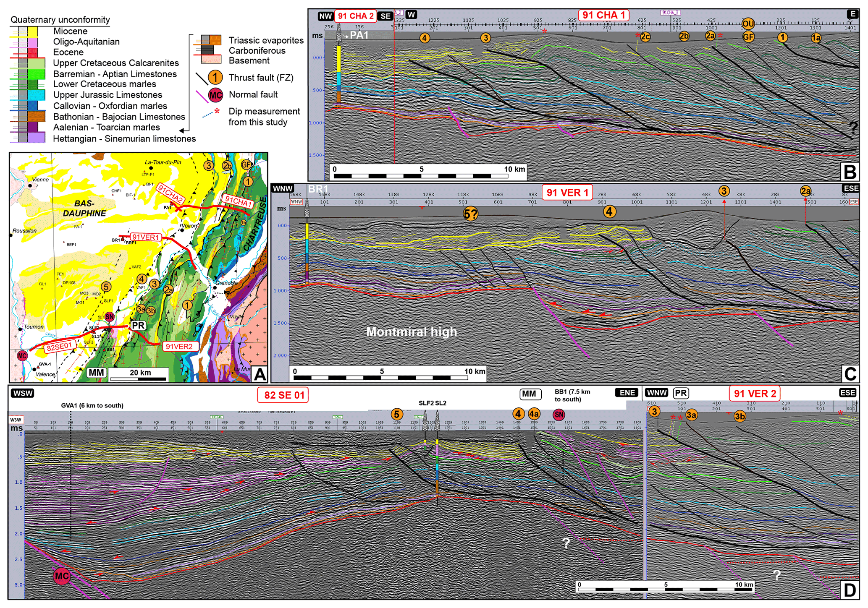Viewport: 868px width, 608px height.
Task: Click the Montmiral high text label
Action: coord(411,332)
